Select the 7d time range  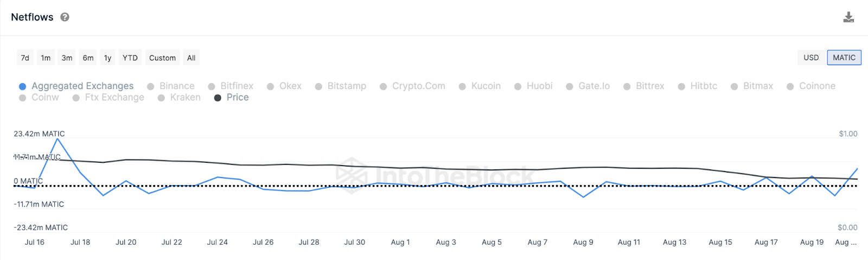[x=25, y=58]
